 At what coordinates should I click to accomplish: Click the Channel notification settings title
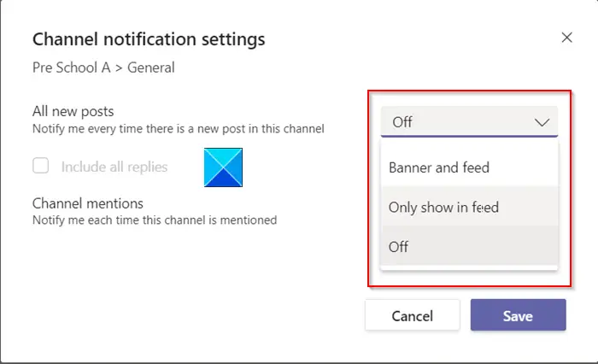[x=149, y=39]
